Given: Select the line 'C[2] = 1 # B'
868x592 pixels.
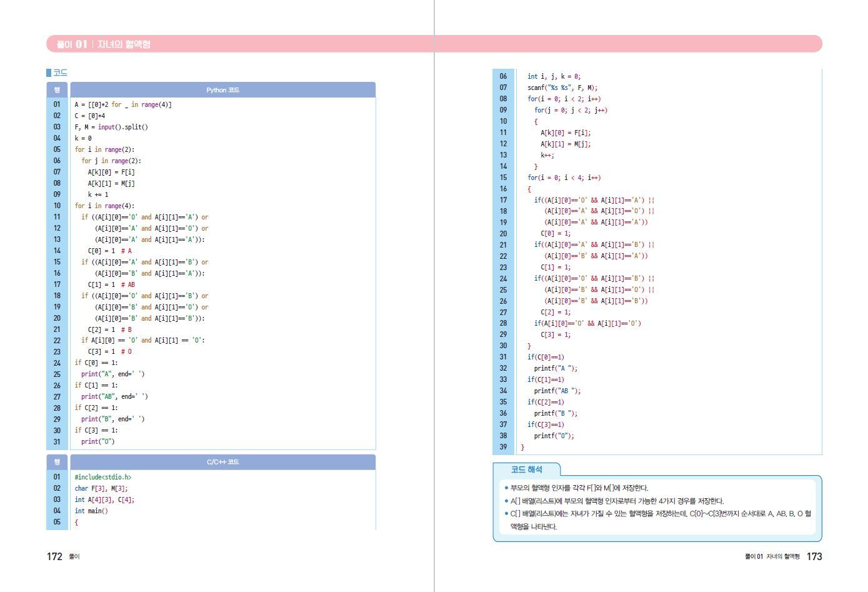Looking at the screenshot, I should [x=110, y=329].
